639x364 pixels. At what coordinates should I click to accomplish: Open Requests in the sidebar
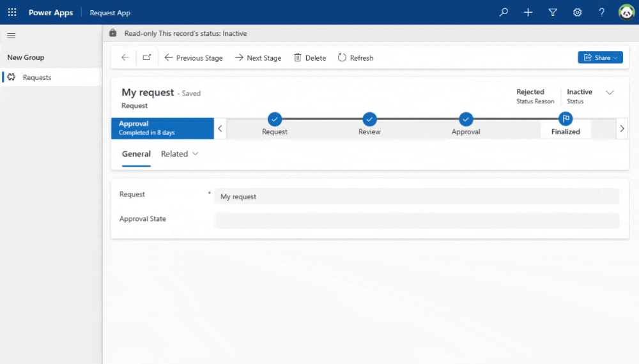click(51, 77)
